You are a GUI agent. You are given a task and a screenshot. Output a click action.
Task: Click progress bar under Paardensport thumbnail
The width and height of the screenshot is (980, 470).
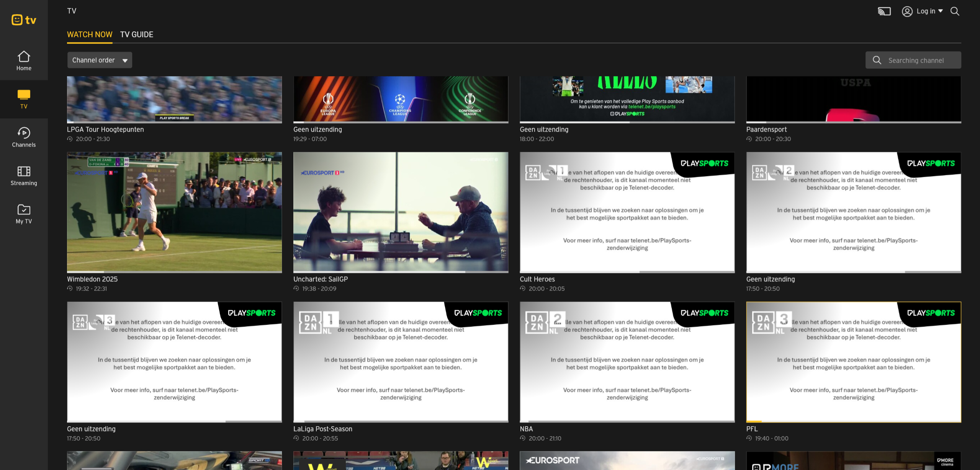(853, 122)
